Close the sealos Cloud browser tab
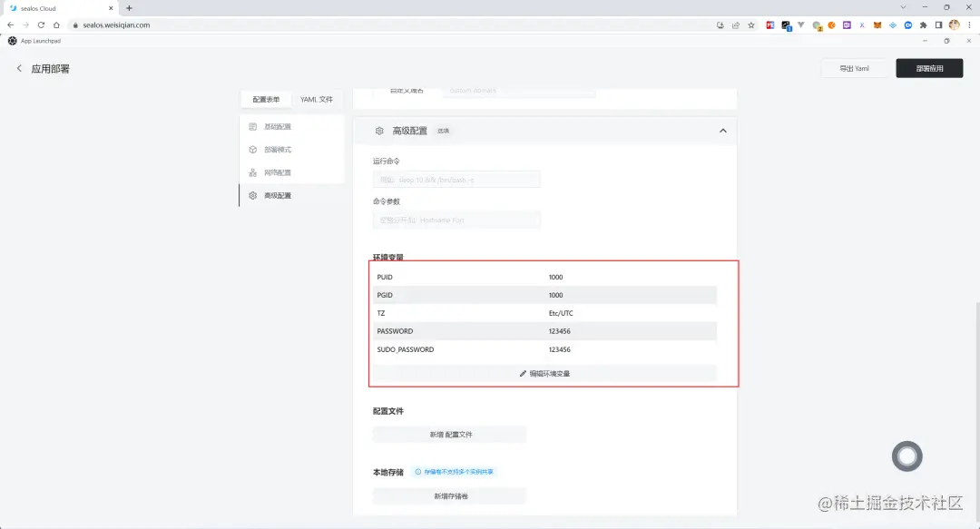Viewport: 980px width, 529px height. pos(111,8)
